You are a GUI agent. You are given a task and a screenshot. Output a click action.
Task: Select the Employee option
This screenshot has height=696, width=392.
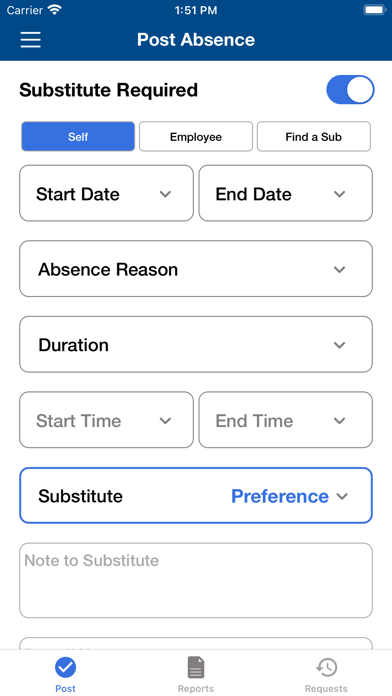tap(196, 137)
